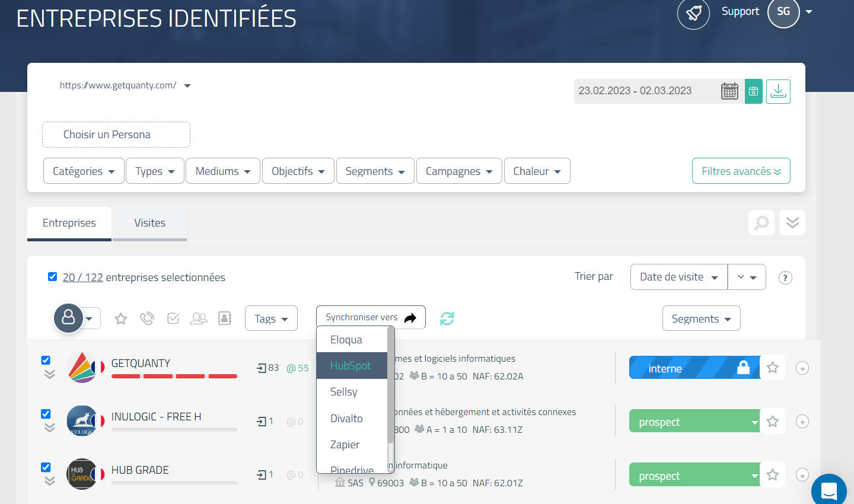
Task: Click the double chevron collapse icon
Action: (792, 223)
